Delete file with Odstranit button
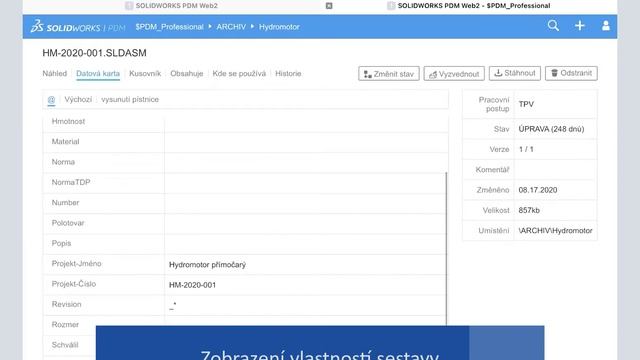640x360 pixels. coord(571,73)
